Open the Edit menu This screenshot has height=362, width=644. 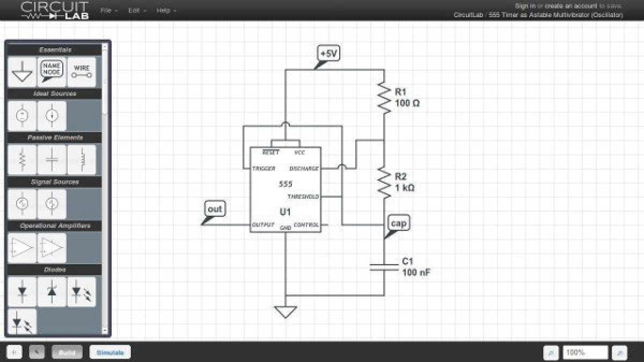[134, 10]
